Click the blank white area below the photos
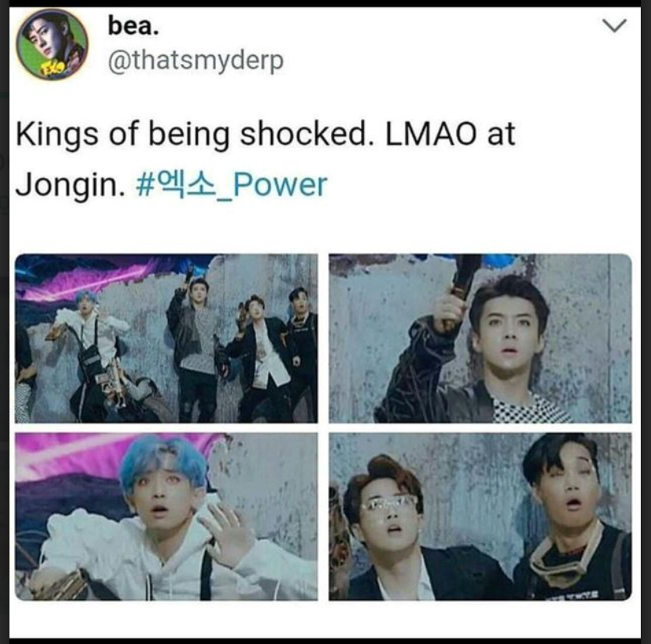651x644 pixels. [324, 620]
